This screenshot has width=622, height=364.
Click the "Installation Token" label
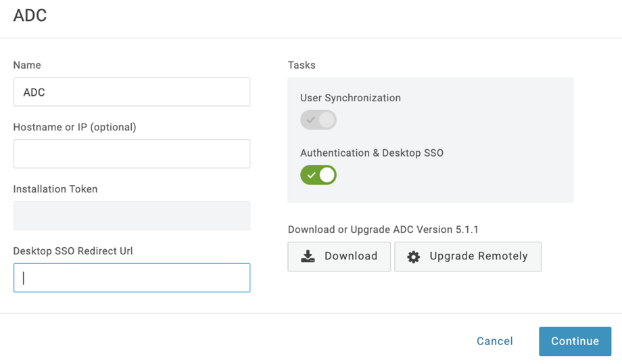tap(55, 189)
